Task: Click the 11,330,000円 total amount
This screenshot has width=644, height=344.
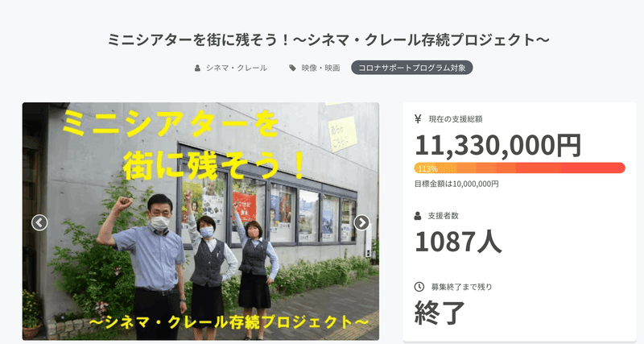Action: point(498,146)
